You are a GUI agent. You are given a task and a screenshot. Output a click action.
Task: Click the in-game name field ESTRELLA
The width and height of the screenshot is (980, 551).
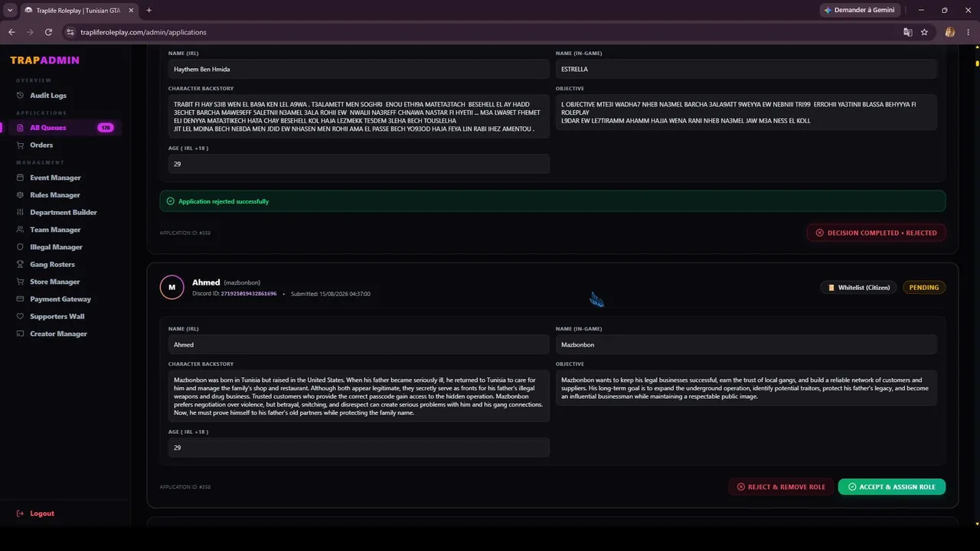tap(746, 69)
